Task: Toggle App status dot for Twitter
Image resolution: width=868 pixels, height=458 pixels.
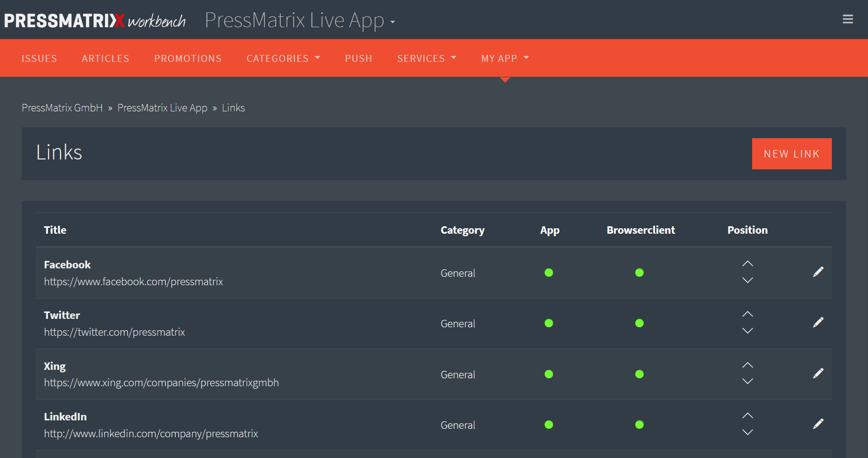Action: click(549, 323)
